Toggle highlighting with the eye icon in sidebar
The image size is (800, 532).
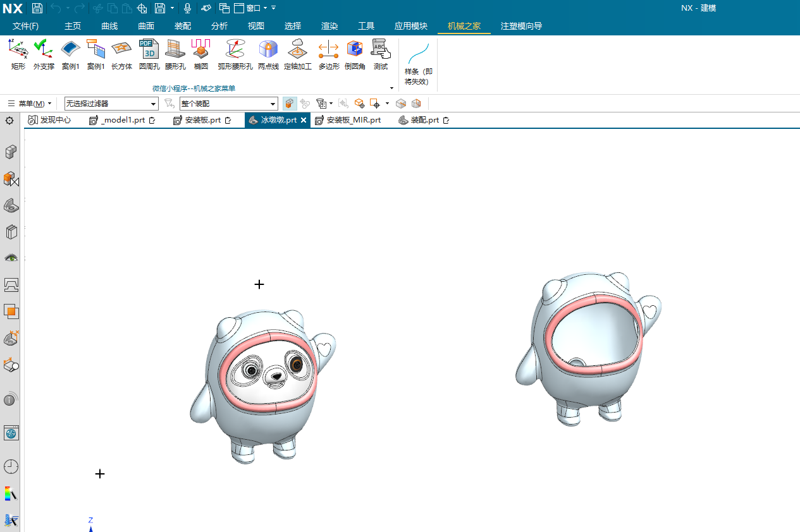[11, 257]
